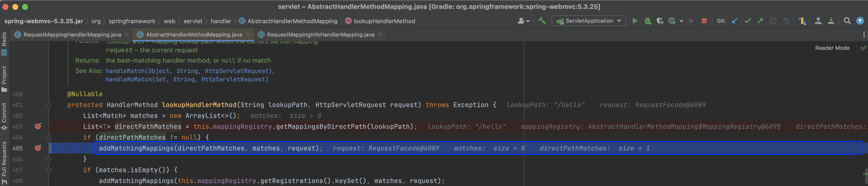Click addMatchingMappings on line 405
868x186 pixels.
(x=136, y=148)
